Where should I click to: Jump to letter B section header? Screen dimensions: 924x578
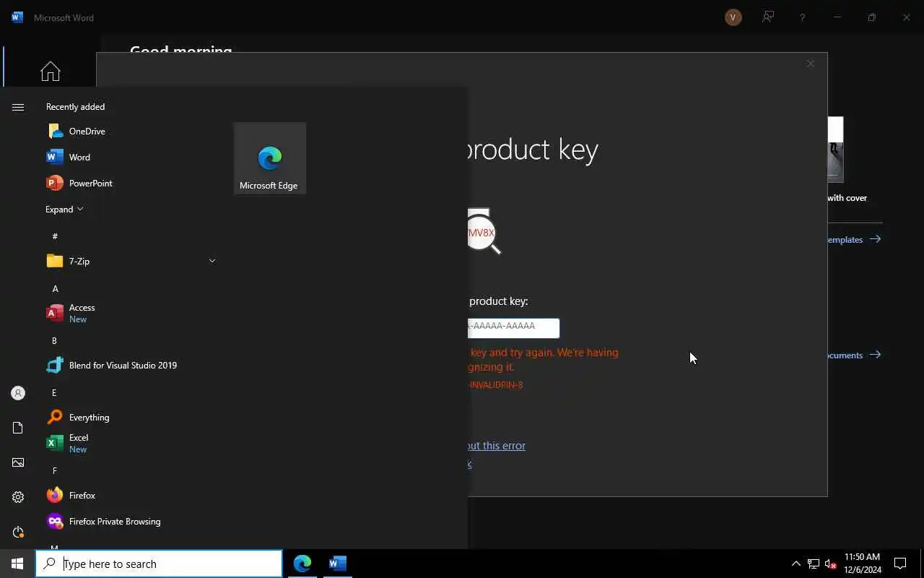click(x=54, y=340)
